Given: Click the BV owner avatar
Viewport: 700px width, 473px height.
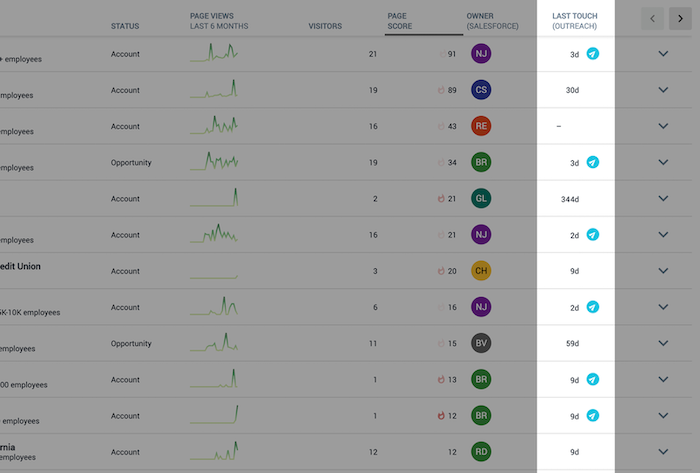Looking at the screenshot, I should 481,343.
